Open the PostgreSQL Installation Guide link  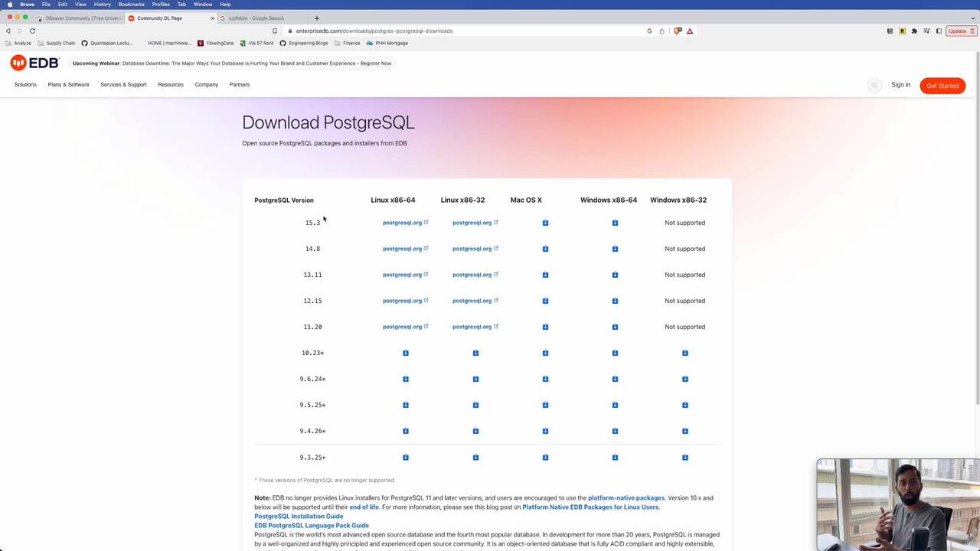pyautogui.click(x=299, y=517)
